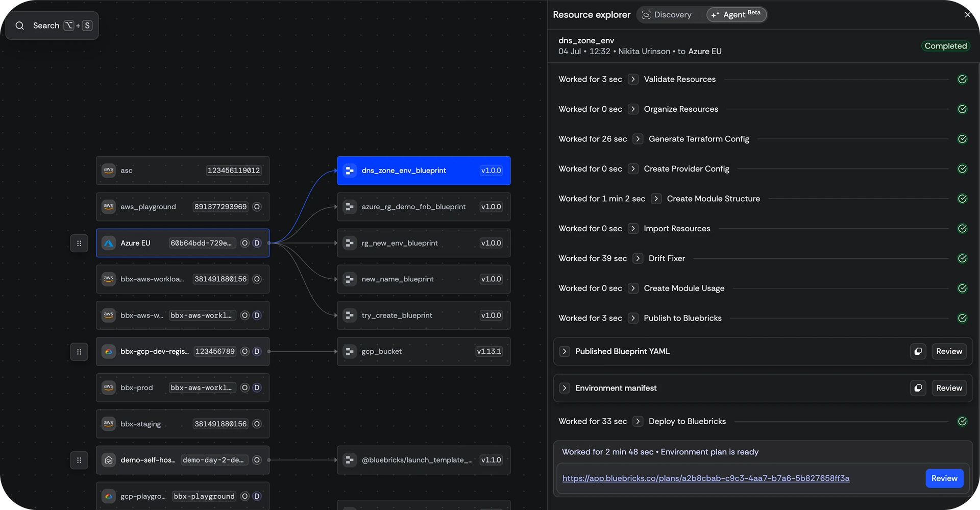The width and height of the screenshot is (980, 510).
Task: Click the blueprint icon on try_create_blueprint
Action: pos(350,315)
